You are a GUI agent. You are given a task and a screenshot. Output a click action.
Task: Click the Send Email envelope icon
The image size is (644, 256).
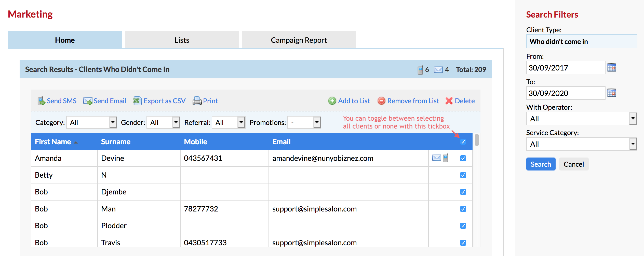(88, 101)
